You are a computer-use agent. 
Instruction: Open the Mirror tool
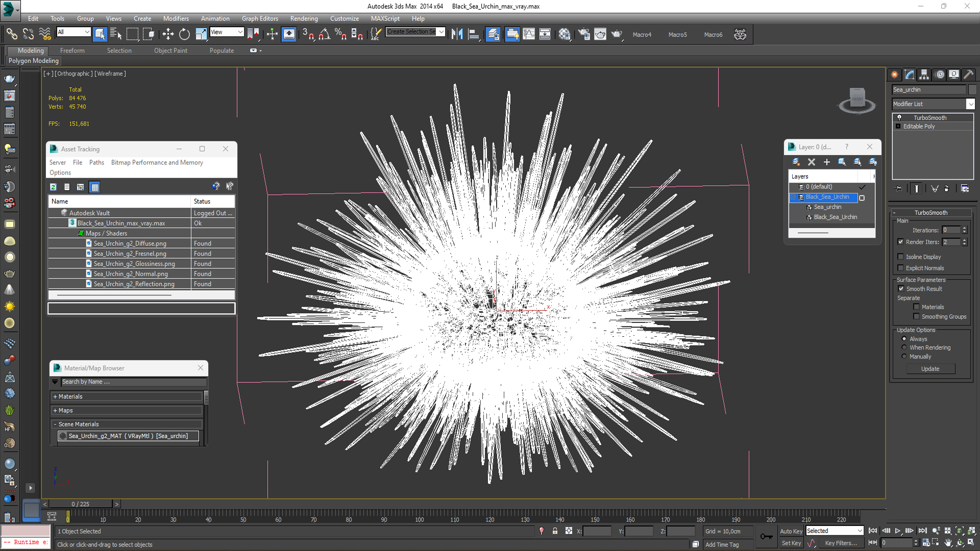point(457,34)
